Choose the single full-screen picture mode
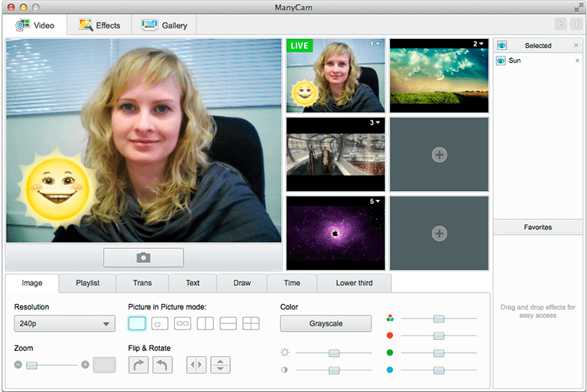Image resolution: width=587 pixels, height=392 pixels. pos(137,323)
